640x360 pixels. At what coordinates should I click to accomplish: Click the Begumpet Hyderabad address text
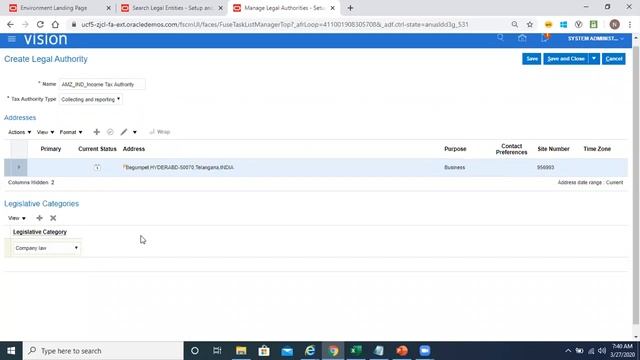pos(179,167)
